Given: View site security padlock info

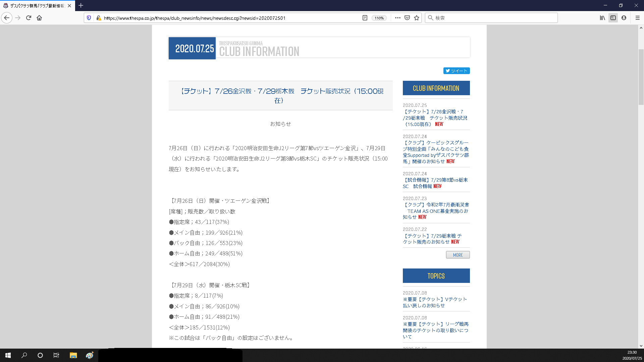Looking at the screenshot, I should pos(99,18).
